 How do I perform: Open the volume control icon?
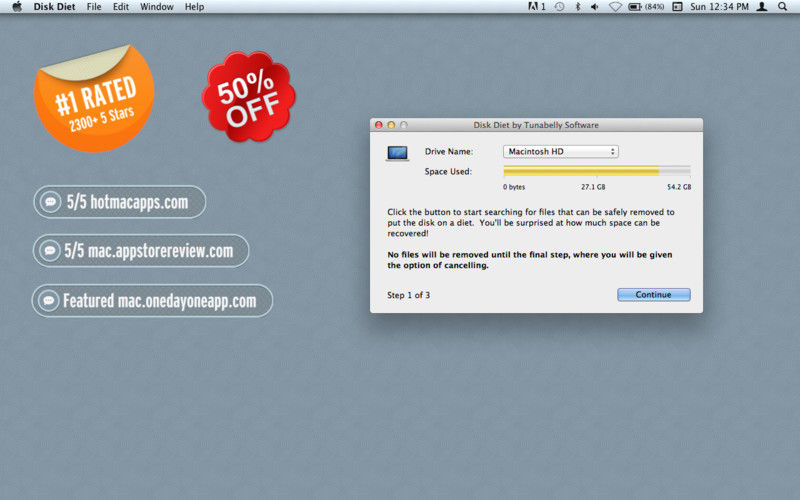click(x=594, y=7)
